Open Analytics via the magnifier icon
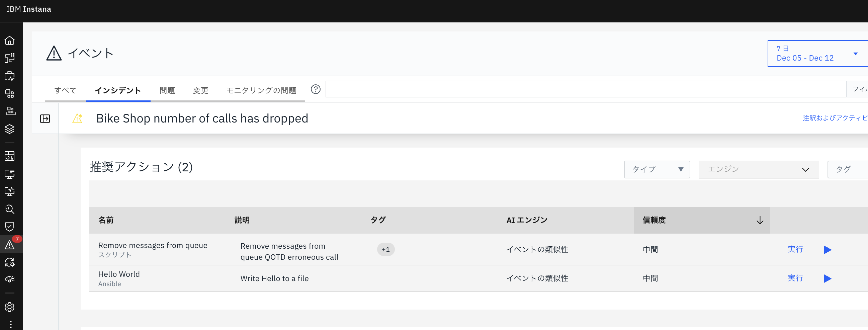Viewport: 868px width, 330px height. pos(10,209)
